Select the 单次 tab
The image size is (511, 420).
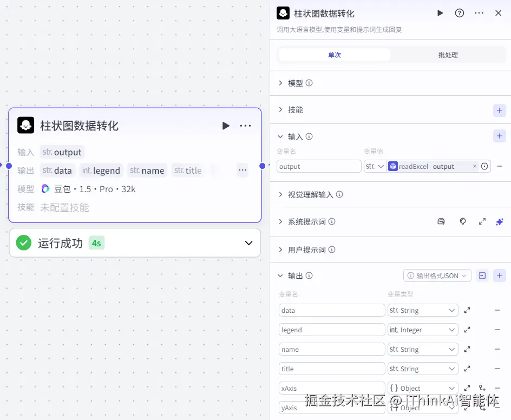coord(334,54)
